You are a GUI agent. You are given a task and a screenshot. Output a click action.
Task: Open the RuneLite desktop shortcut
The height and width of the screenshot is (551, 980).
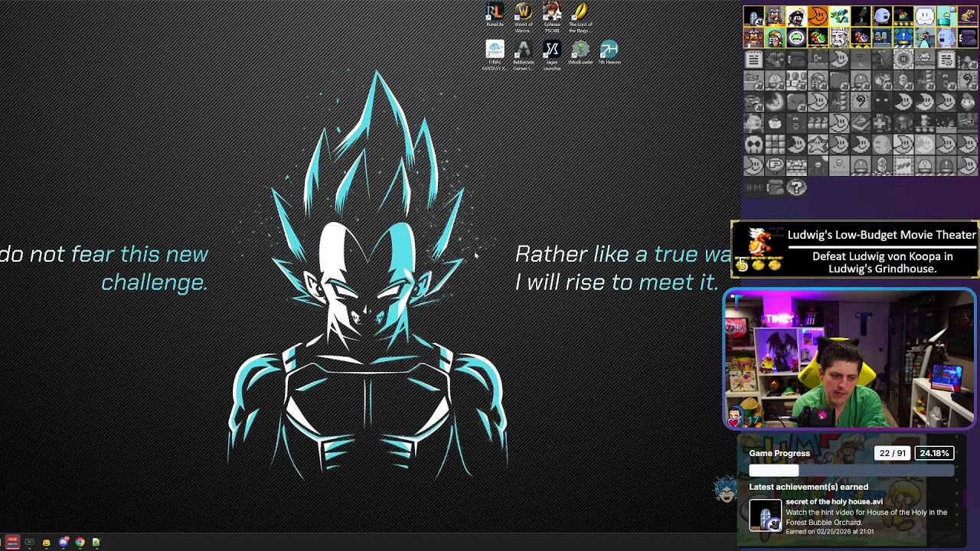pos(495,15)
